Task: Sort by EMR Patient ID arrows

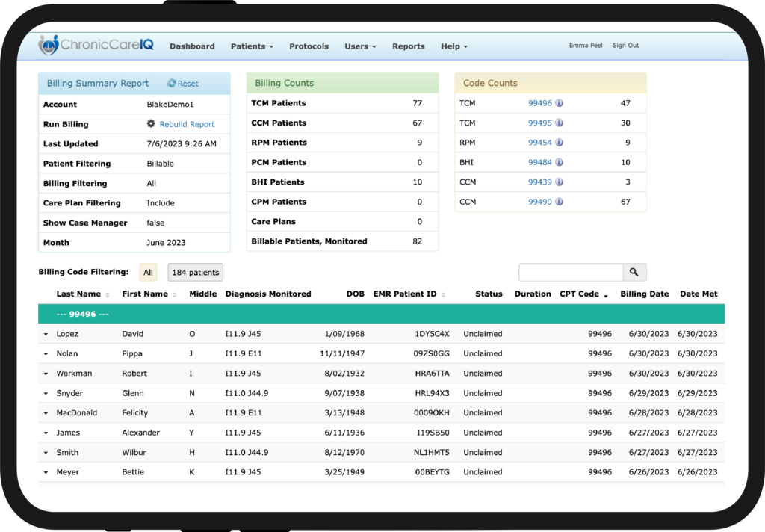Action: [443, 295]
